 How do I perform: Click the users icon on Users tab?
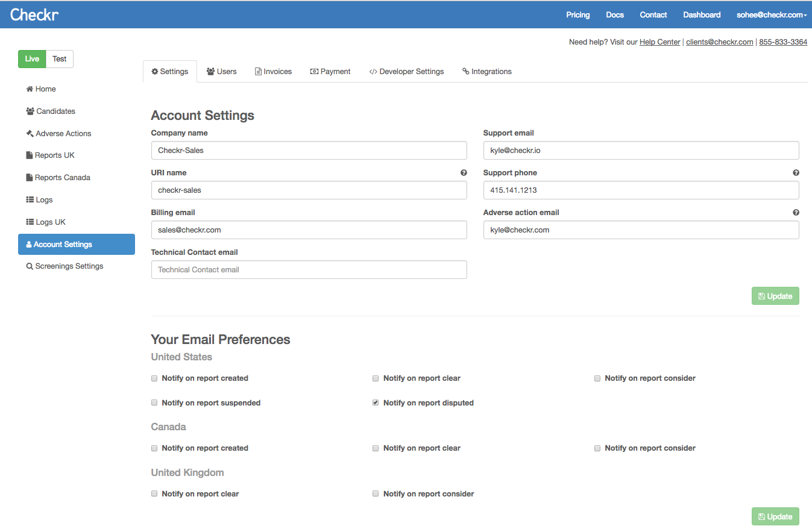pyautogui.click(x=211, y=72)
